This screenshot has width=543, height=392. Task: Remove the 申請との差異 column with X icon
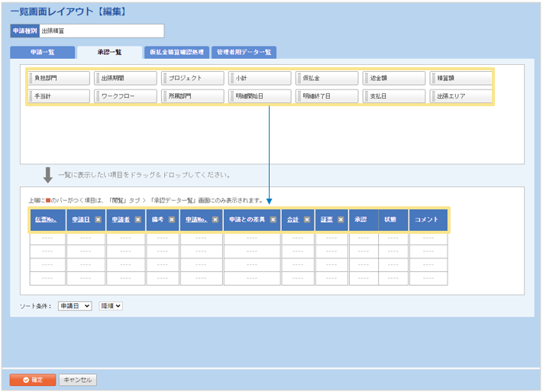pyautogui.click(x=273, y=219)
